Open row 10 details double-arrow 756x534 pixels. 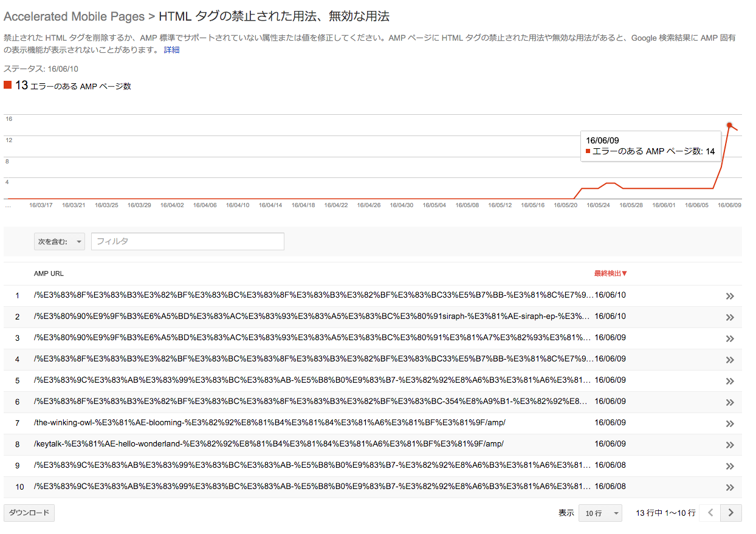click(x=730, y=487)
